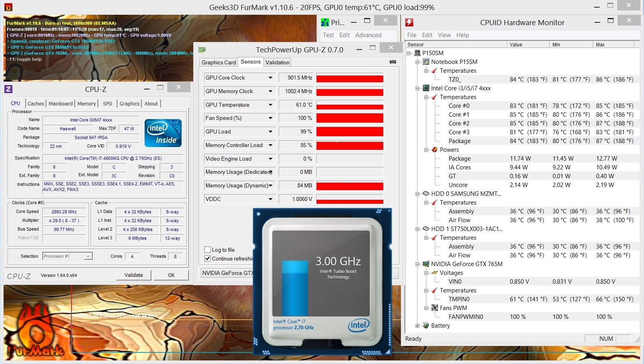
Task: Open the Validation tab in GPU-Z
Action: click(x=277, y=62)
